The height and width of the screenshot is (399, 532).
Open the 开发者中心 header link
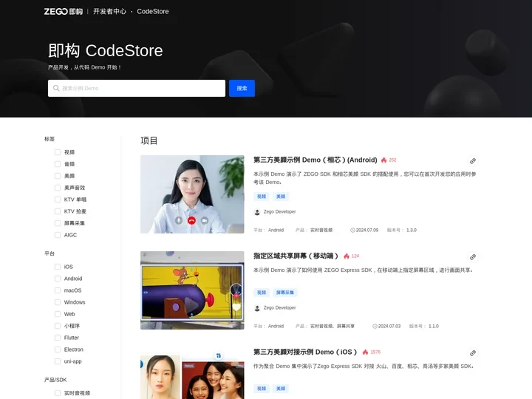pos(109,12)
